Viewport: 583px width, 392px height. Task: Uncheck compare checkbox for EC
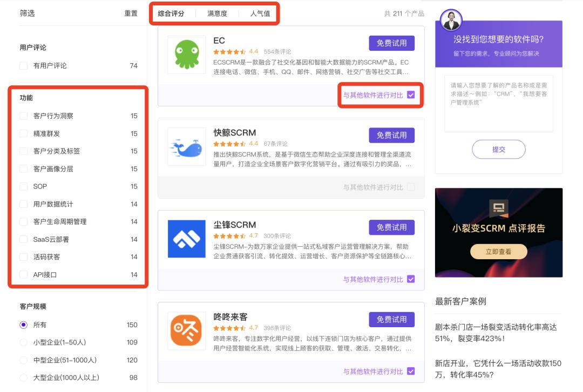411,95
